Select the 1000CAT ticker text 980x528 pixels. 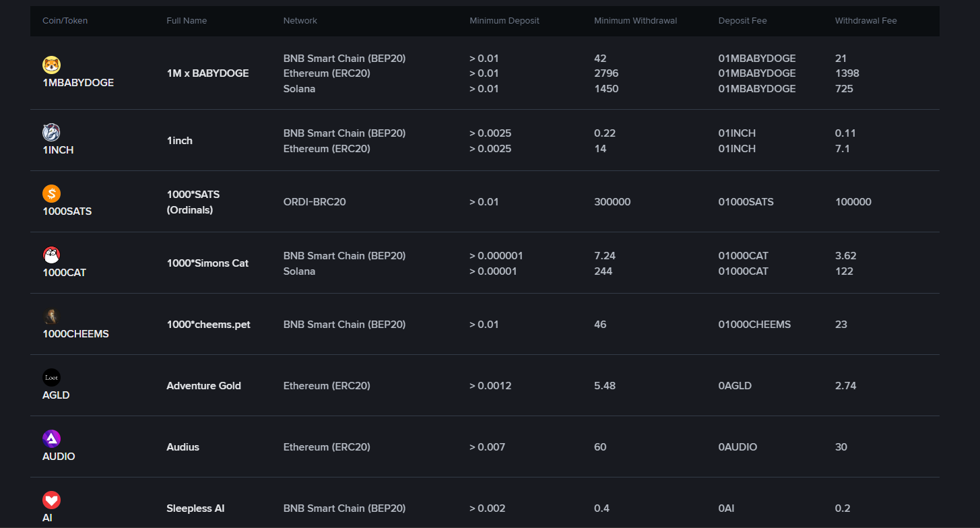(64, 273)
